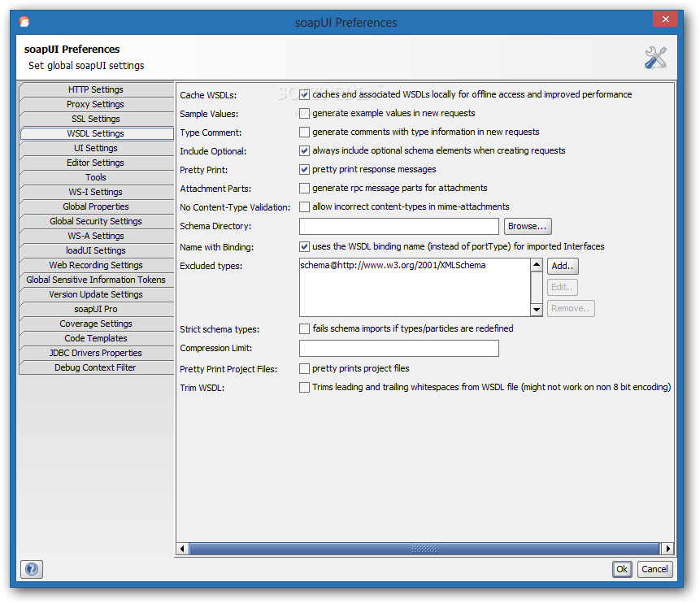Enable Attachment Parts rpc message checkbox

(304, 189)
